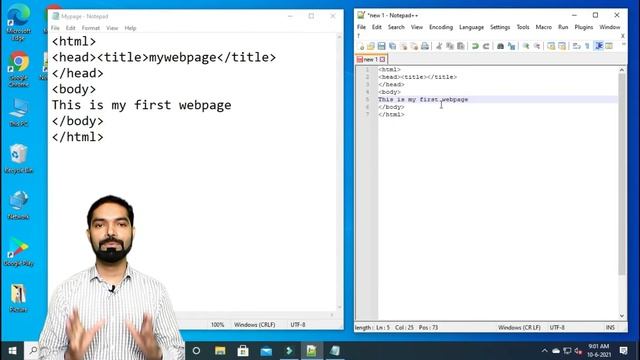The width and height of the screenshot is (640, 360).
Task: Click 'This is my first webpage' line in Notepad++
Action: click(423, 99)
